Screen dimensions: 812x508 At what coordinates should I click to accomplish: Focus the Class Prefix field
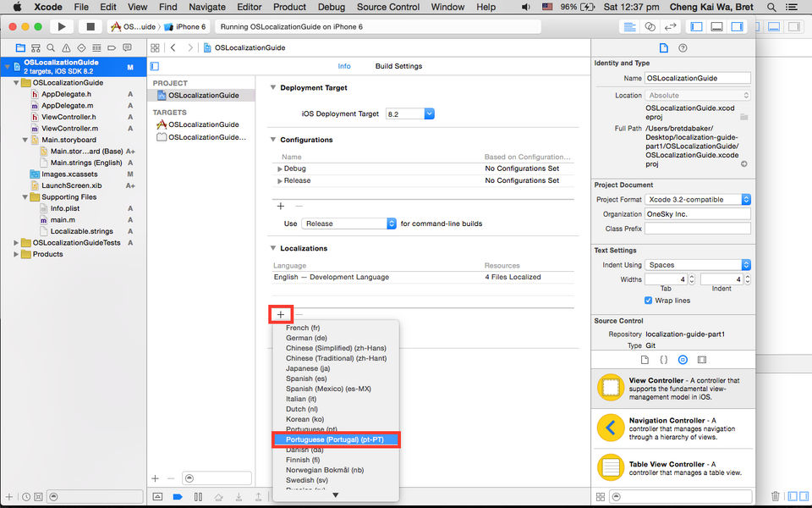pyautogui.click(x=698, y=229)
